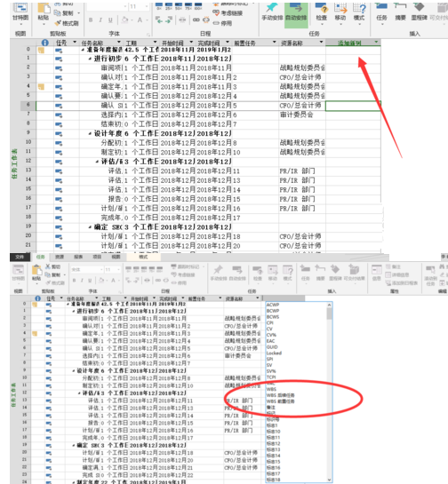This screenshot has width=448, height=484.
Task: Choose BCWS from the column field list
Action: click(x=273, y=317)
